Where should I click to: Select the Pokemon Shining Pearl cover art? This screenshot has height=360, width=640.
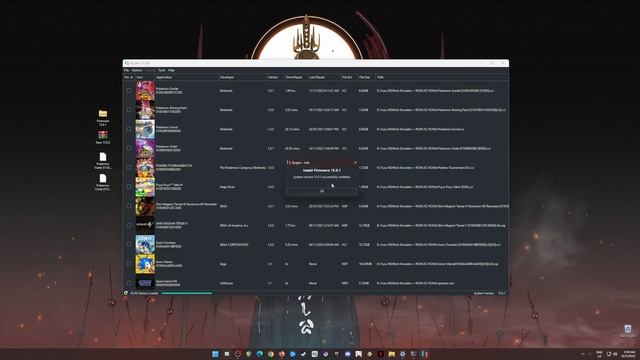pyautogui.click(x=145, y=110)
